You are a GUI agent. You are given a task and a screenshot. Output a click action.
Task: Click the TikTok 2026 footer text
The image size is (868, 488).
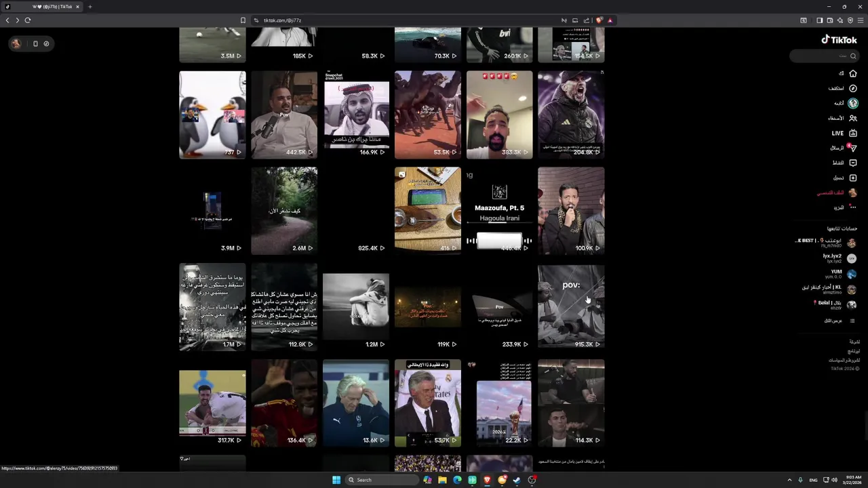[845, 369]
